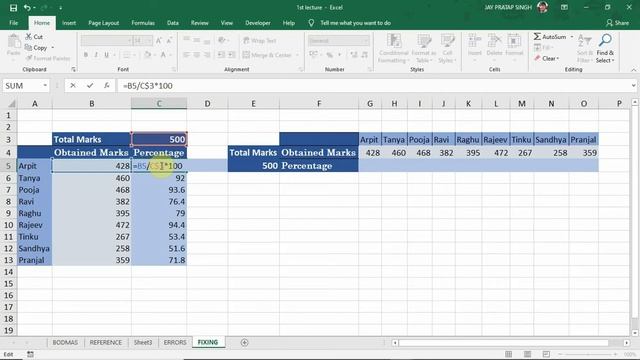
Task: Click the zoom slider in status bar
Action: tap(588, 354)
